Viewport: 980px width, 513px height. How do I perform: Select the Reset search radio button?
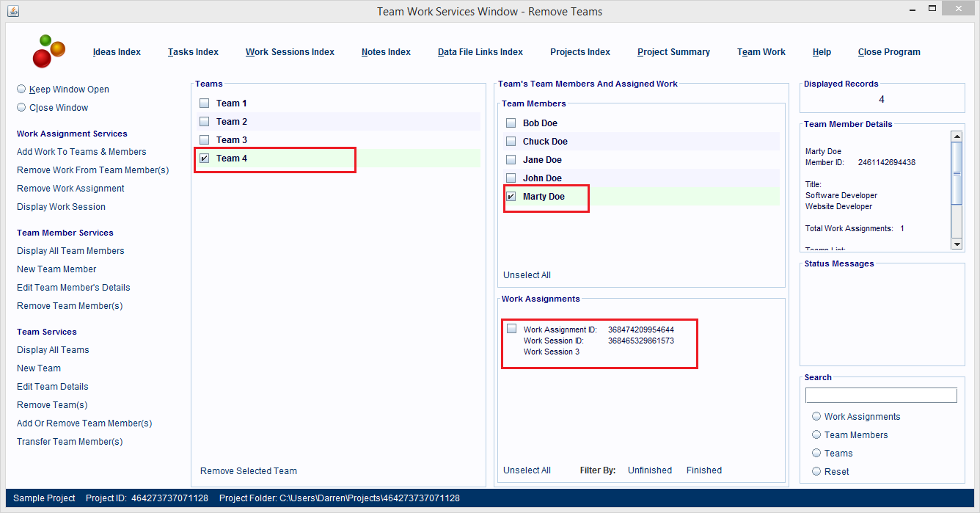tap(816, 471)
